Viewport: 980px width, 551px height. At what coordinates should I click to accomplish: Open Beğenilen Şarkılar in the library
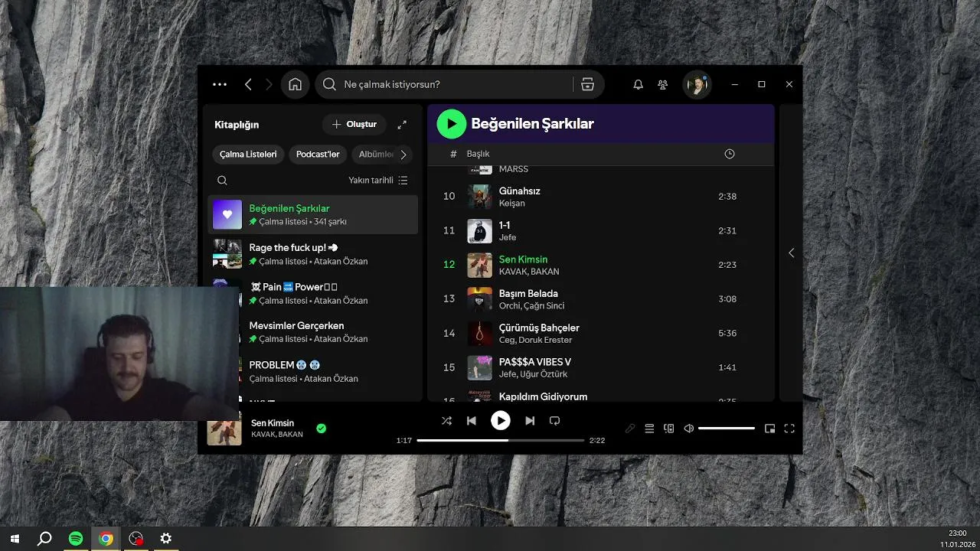pyautogui.click(x=313, y=214)
